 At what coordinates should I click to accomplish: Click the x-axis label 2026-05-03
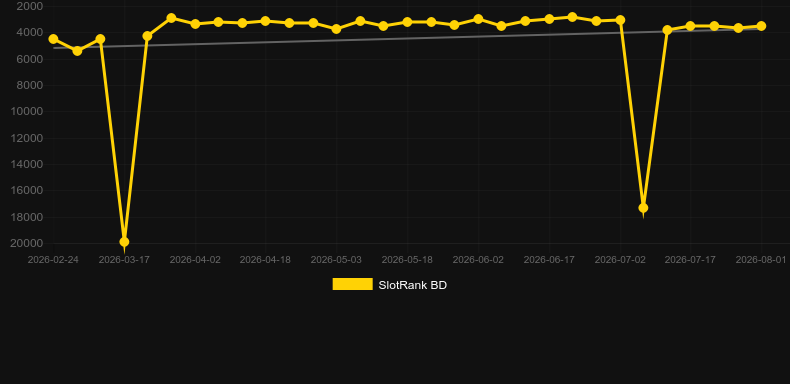tap(336, 260)
